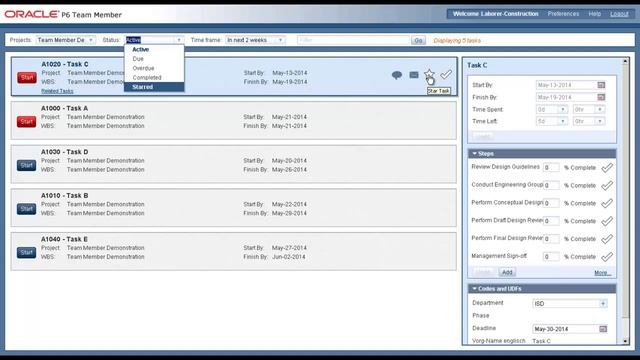Click the email envelope icon for Task C
The width and height of the screenshot is (640, 360).
pyautogui.click(x=414, y=75)
